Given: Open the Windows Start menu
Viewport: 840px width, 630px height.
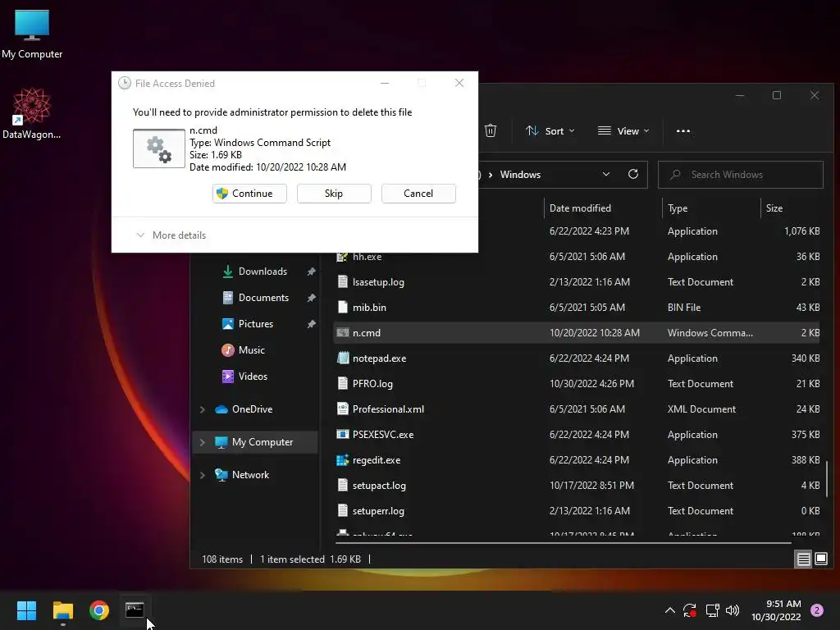Looking at the screenshot, I should click(x=26, y=610).
